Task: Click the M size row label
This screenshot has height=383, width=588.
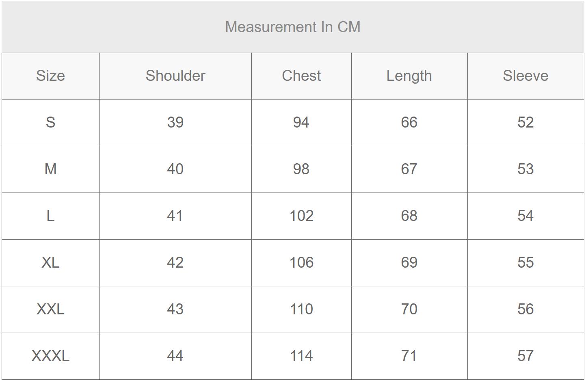Action: (x=50, y=169)
